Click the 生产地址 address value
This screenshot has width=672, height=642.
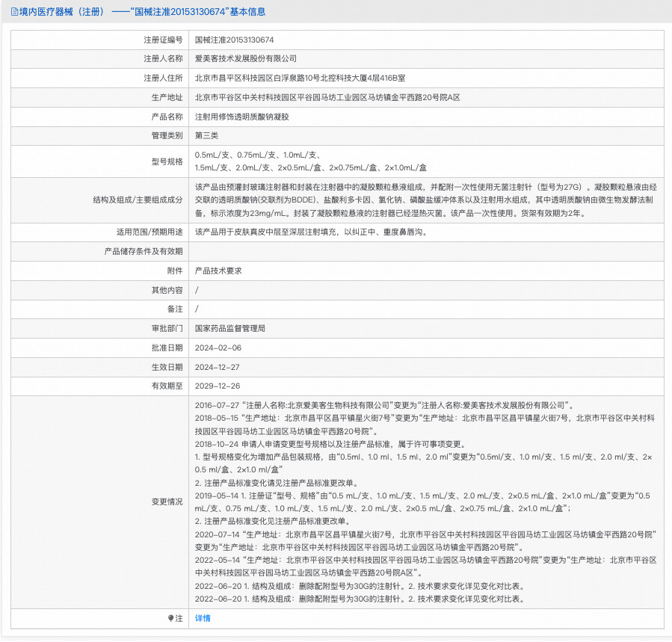(x=327, y=97)
